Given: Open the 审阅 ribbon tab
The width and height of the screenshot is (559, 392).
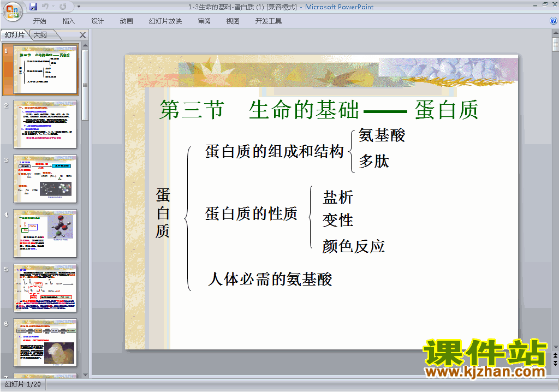Looking at the screenshot, I should [x=204, y=21].
